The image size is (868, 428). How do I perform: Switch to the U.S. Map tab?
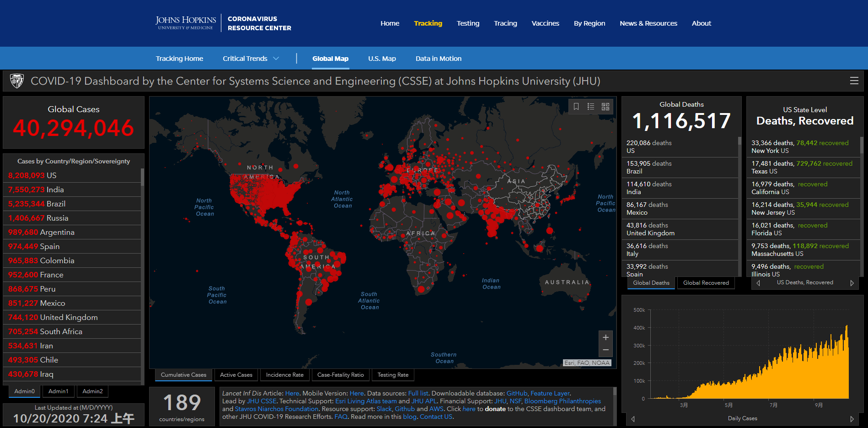pyautogui.click(x=382, y=59)
